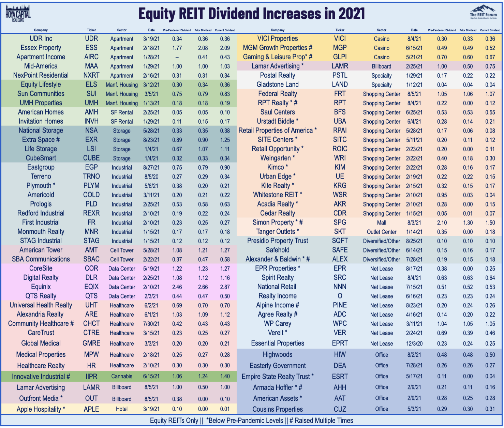Image resolution: width=504 pixels, height=428 pixels.
Task: Click the 'Digital Realty' company cell
Action: point(41,278)
